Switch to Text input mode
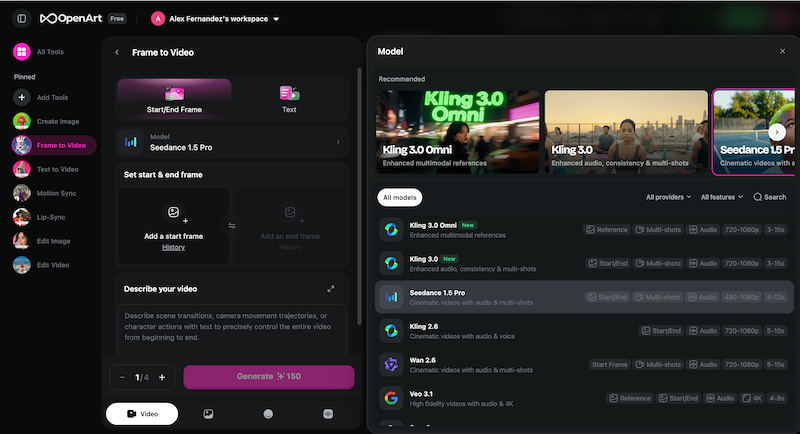Viewport: 800px width, 434px height. coord(289,98)
